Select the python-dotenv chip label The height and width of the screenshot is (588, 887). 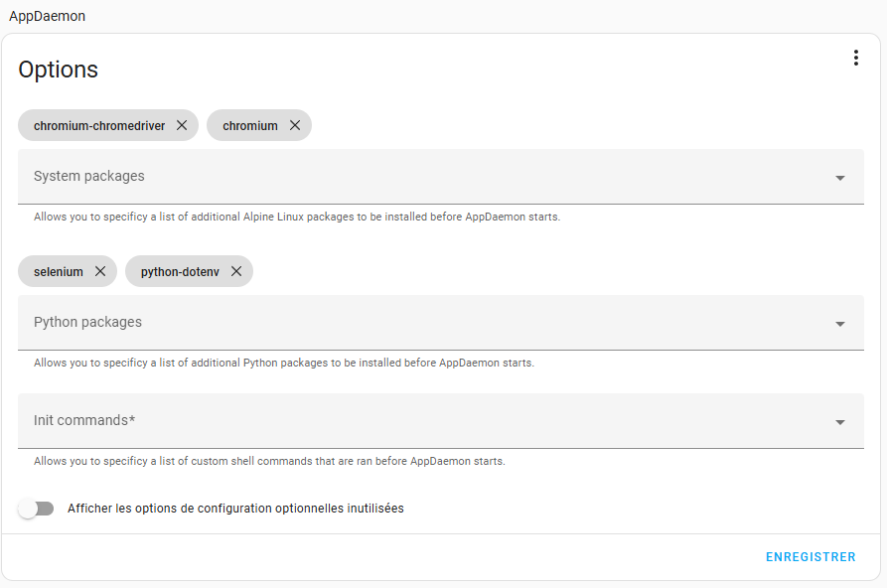(x=180, y=271)
